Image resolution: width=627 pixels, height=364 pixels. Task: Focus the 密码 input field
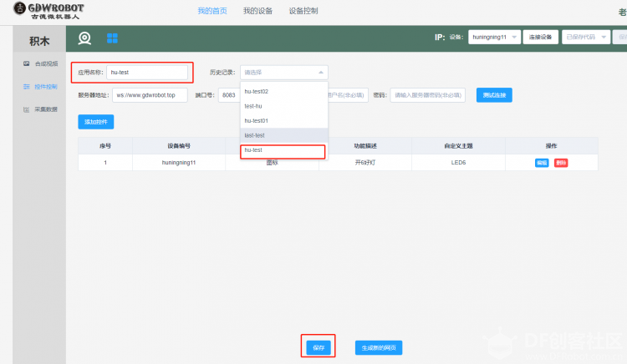click(428, 95)
